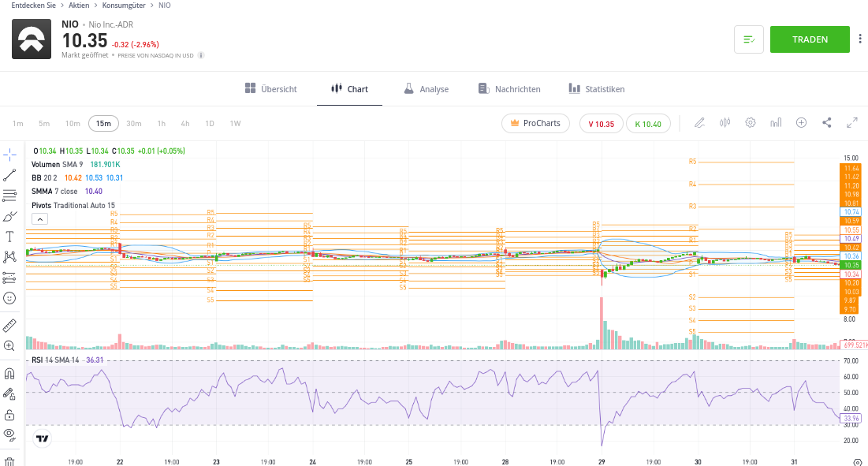Screen dimensions: 868x466
Task: Select the 1W timeframe
Action: click(235, 124)
